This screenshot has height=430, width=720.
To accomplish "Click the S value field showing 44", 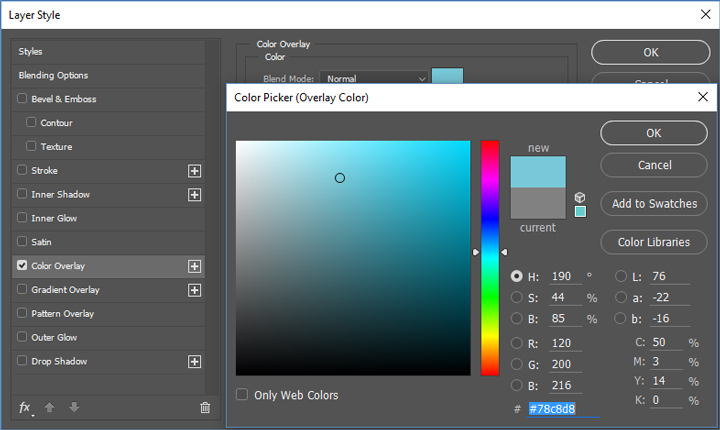I will [566, 298].
